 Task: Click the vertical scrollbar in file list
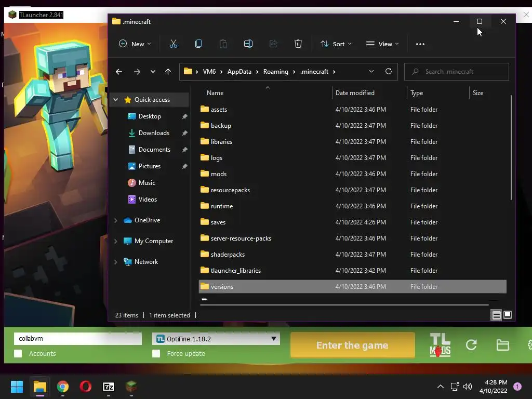click(511, 148)
